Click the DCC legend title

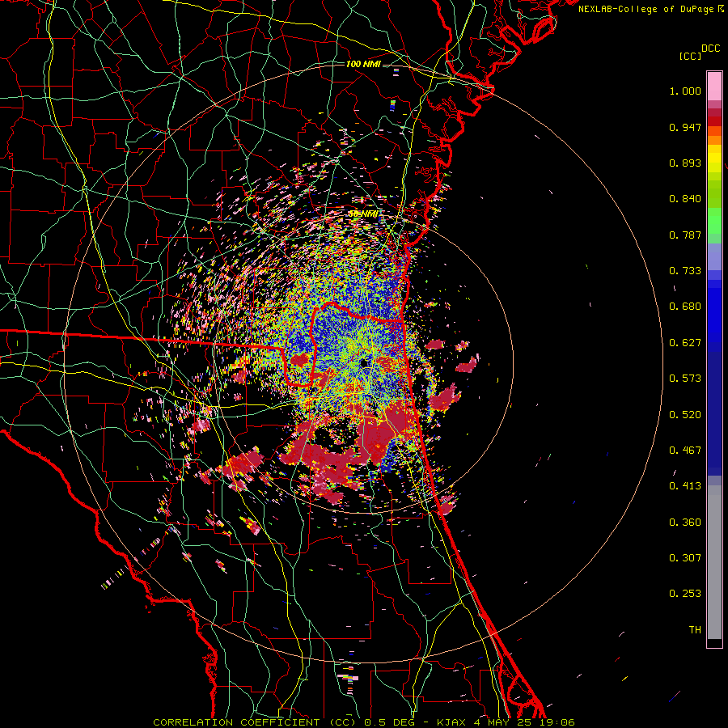[x=710, y=49]
